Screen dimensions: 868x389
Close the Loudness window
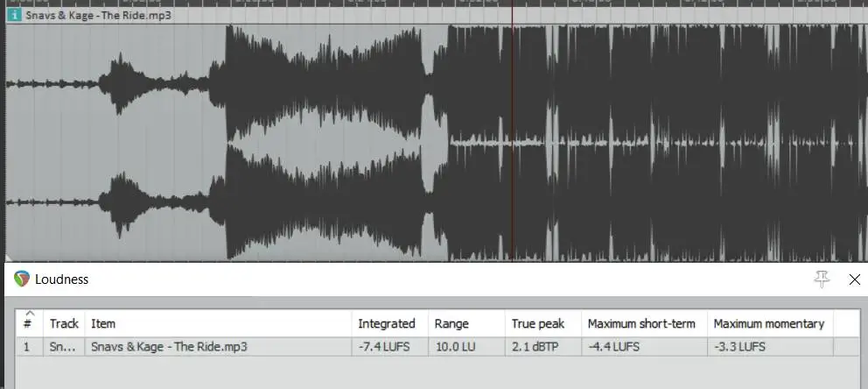[854, 279]
